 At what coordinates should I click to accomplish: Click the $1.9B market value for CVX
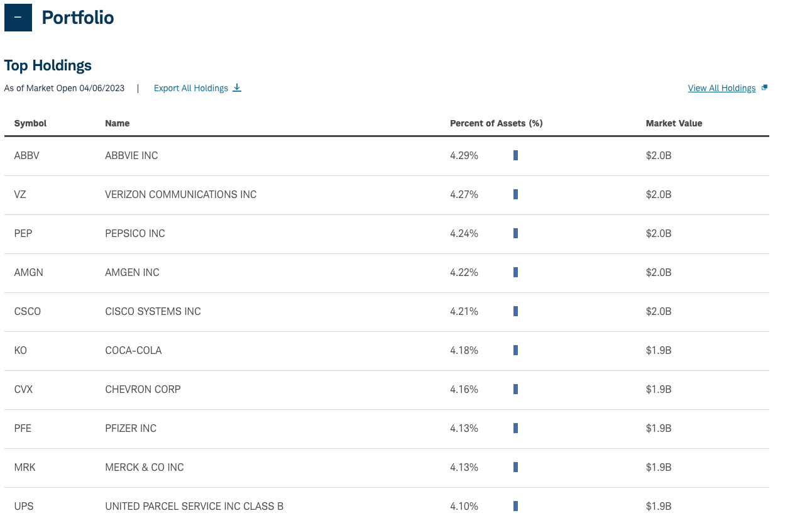[x=659, y=389]
